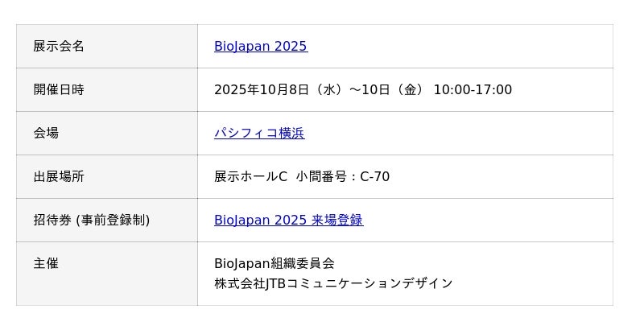
Task: Click the 展示会名 row header
Action: point(59,47)
